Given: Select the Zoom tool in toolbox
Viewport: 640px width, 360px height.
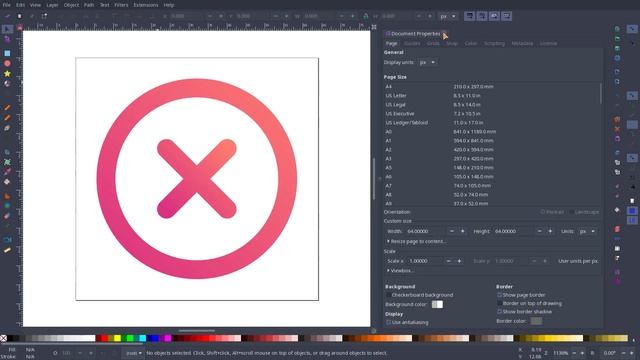Looking at the screenshot, I should coord(7,240).
